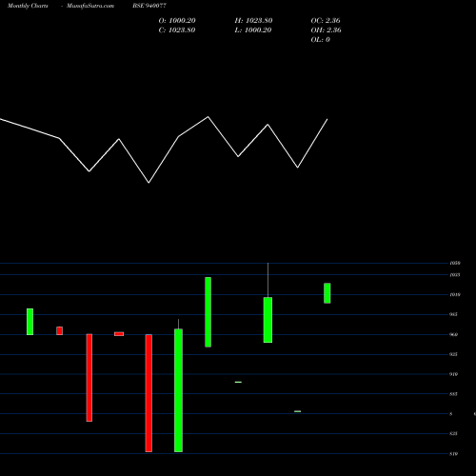Select the last green candlestick on the right

[x=327, y=293]
